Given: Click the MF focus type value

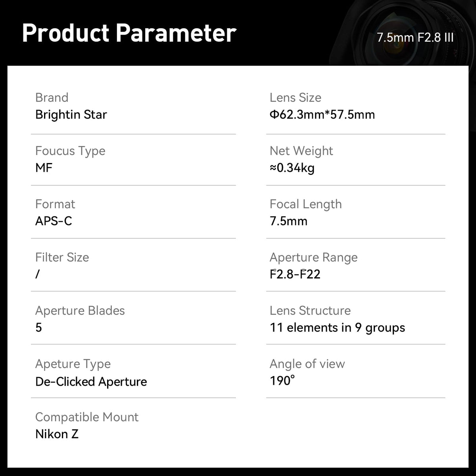Looking at the screenshot, I should (x=44, y=168).
